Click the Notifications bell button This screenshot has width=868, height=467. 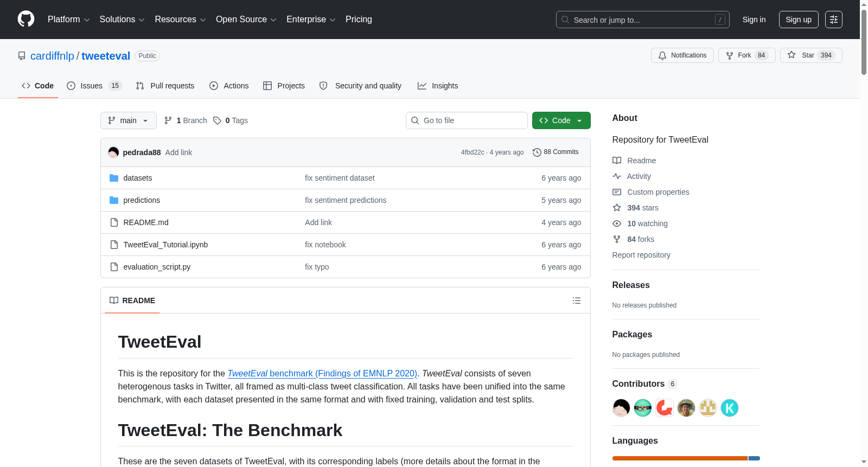(x=682, y=55)
